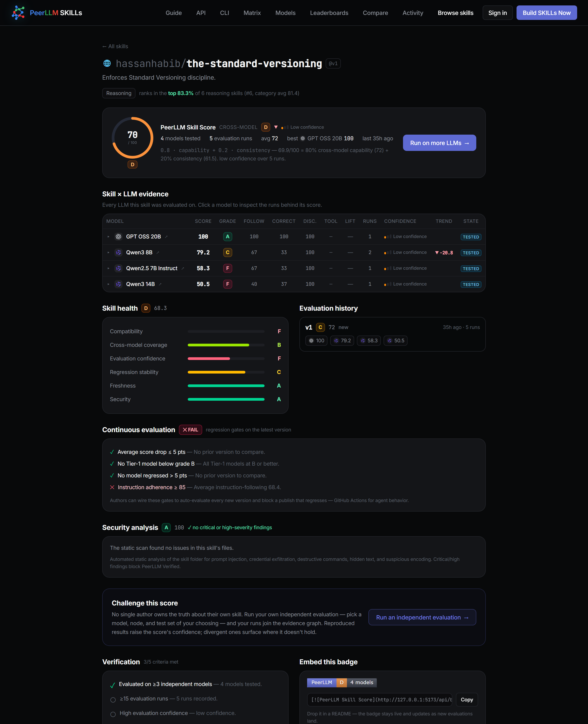Click the A grade badge for GPT OSS 20B
The width and height of the screenshot is (588, 724).
pos(228,236)
